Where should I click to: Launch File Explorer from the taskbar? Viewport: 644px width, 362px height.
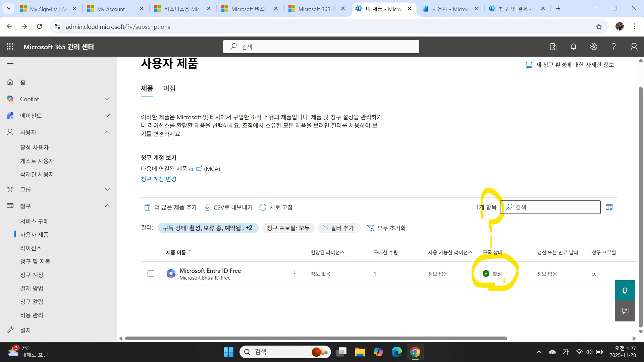360,352
